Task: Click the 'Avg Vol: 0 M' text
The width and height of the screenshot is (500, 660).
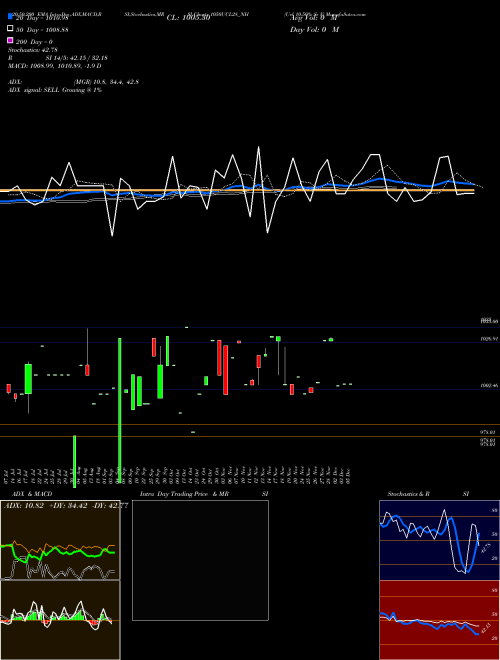Action: [x=314, y=18]
